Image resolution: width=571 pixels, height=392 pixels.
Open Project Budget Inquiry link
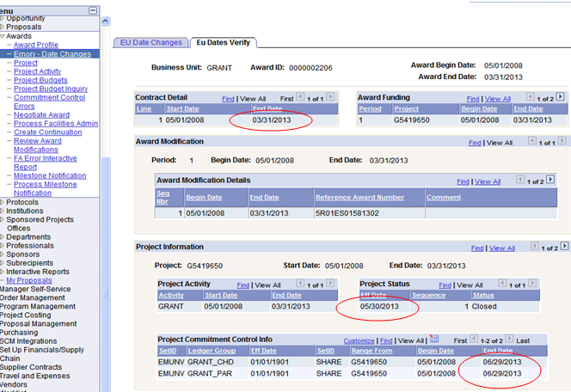click(51, 89)
